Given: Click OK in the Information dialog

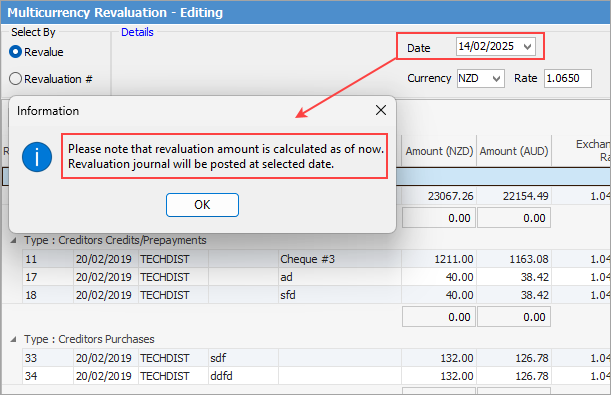Looking at the screenshot, I should click(202, 205).
